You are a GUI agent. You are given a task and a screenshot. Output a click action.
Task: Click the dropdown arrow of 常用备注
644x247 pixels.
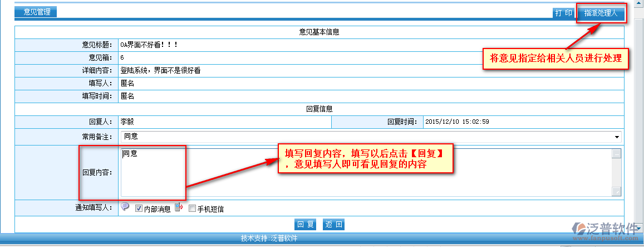617,137
